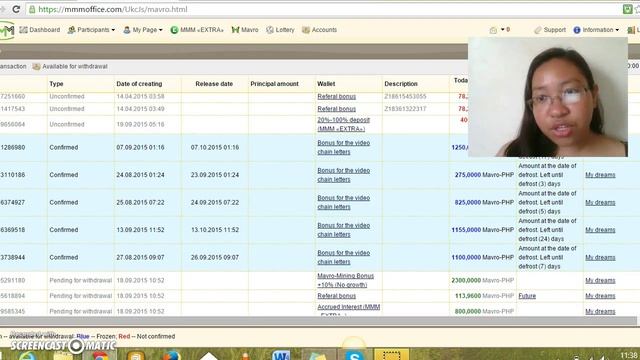Click the mail envelope icon
The width and height of the screenshot is (640, 360).
coord(493,30)
